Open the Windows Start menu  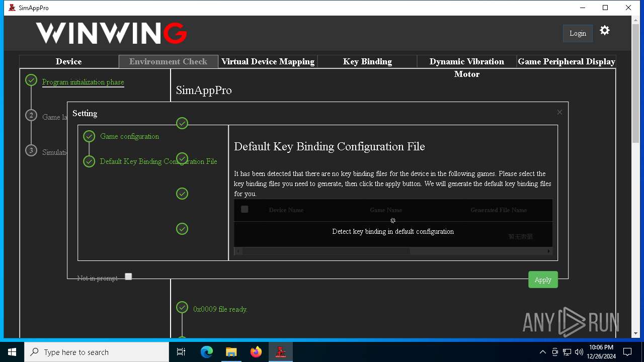tap(12, 352)
